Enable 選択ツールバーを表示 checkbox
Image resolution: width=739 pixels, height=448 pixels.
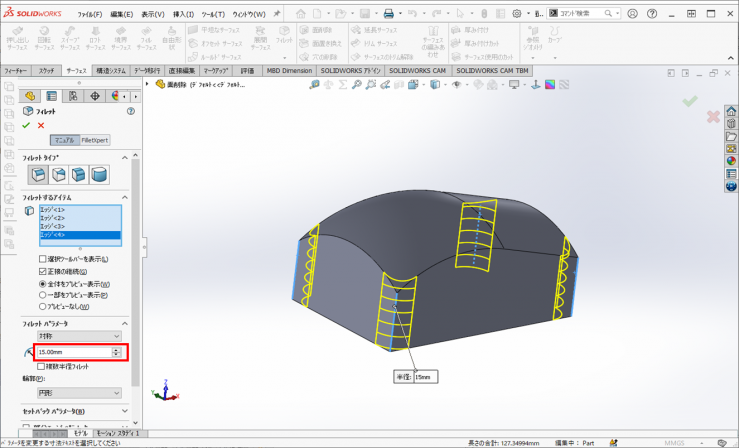point(43,259)
